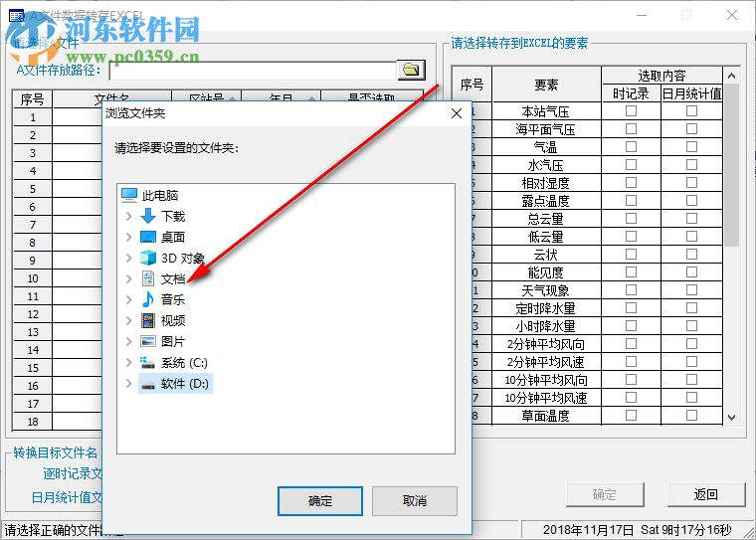Click the 序号 column header in file table

(32, 98)
